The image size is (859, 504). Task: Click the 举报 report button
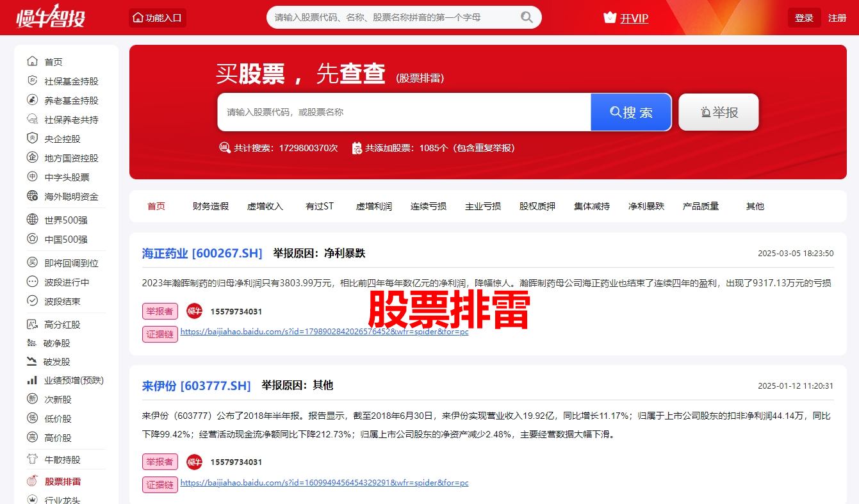coord(719,112)
